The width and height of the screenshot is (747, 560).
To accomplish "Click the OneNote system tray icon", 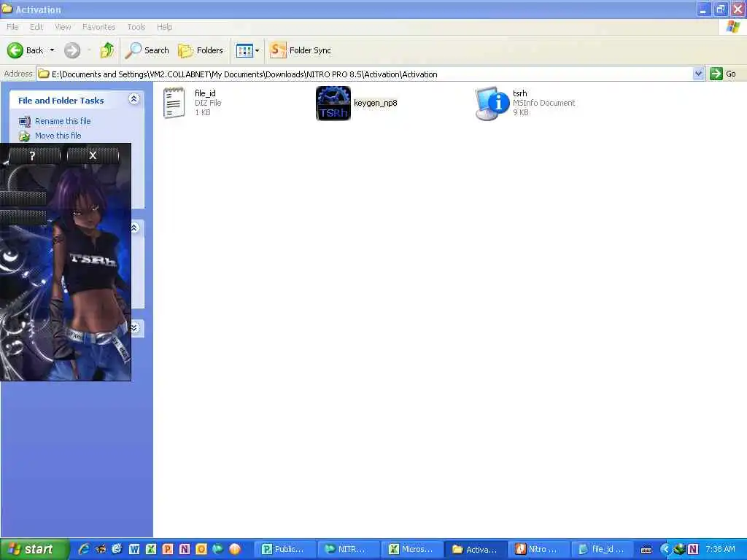I will tap(693, 549).
